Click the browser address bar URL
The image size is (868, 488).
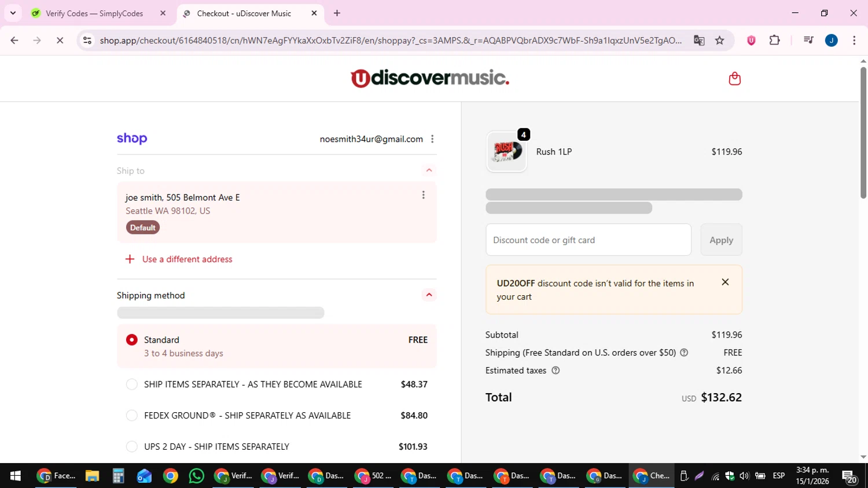(391, 41)
